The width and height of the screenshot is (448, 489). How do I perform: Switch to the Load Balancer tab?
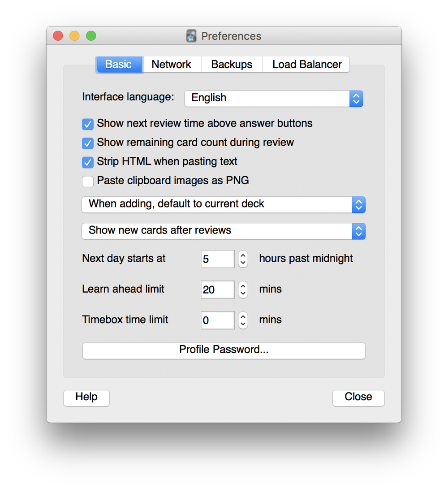pyautogui.click(x=306, y=65)
